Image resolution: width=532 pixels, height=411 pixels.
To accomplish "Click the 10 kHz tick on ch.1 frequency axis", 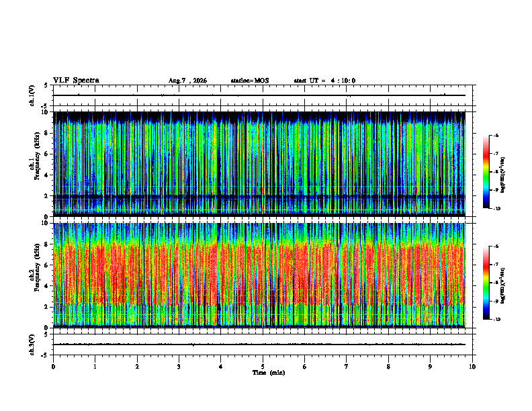I will (x=46, y=112).
